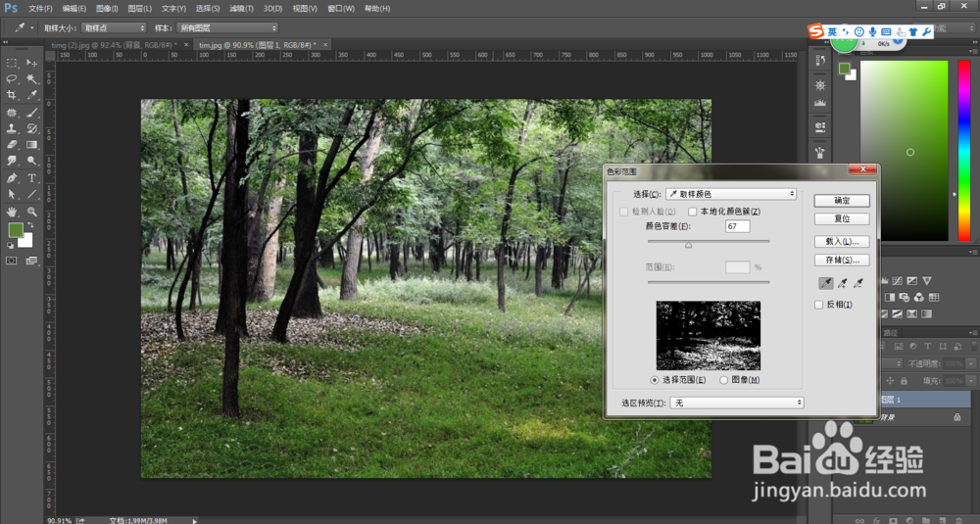Open the 窗口 menu
This screenshot has width=980, height=524.
pos(341,9)
